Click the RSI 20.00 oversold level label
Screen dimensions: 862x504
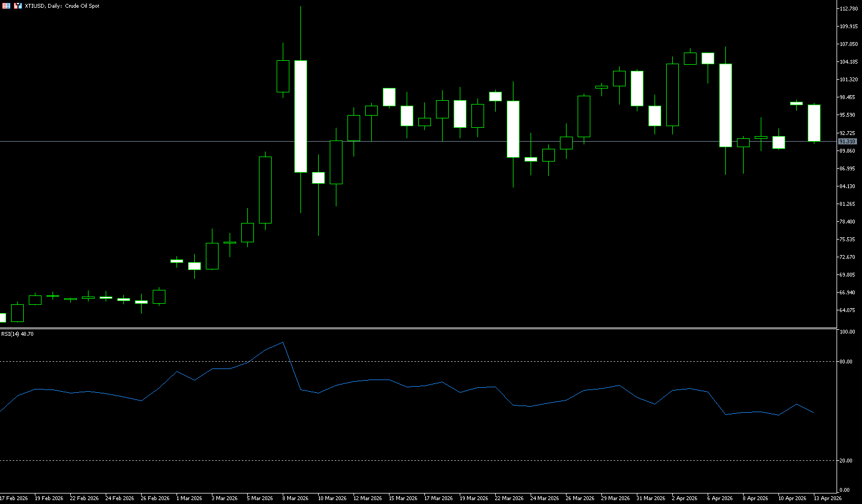click(x=845, y=461)
